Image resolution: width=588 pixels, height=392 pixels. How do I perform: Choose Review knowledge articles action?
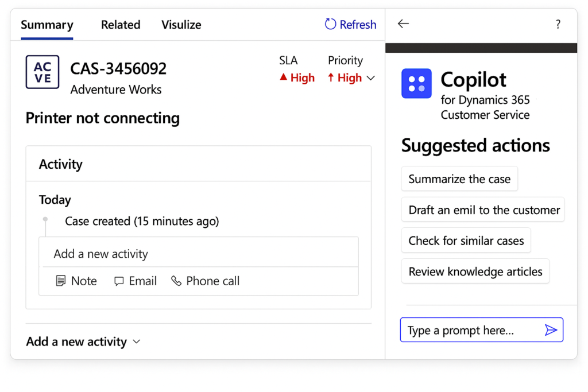(475, 271)
